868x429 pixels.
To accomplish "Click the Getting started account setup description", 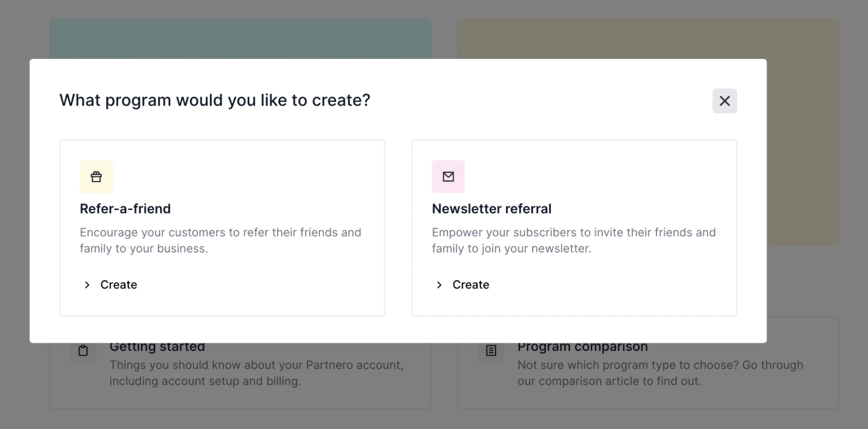I will click(256, 373).
